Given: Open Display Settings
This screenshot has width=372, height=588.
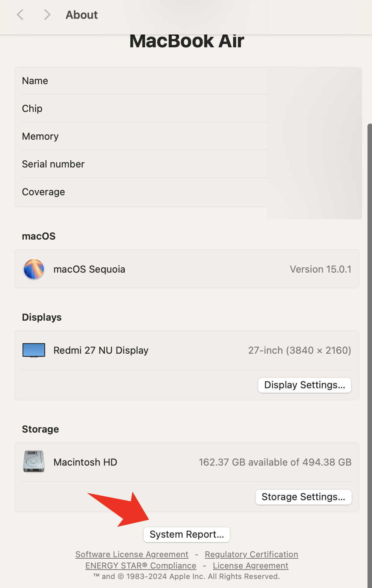Looking at the screenshot, I should point(305,385).
